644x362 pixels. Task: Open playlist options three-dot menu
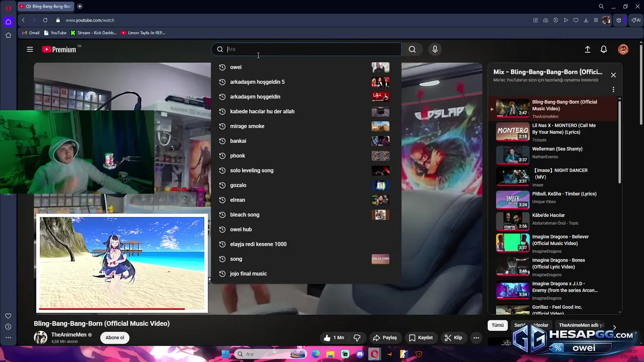[x=613, y=89]
